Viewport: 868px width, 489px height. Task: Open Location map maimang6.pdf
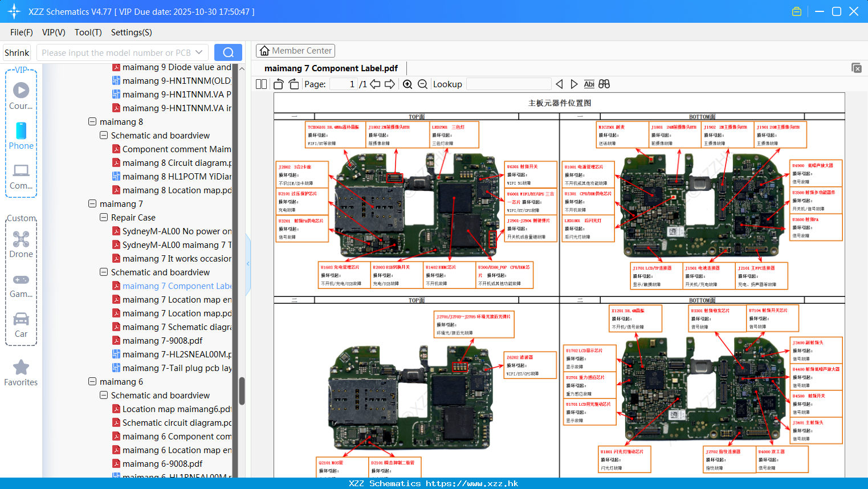177,409
